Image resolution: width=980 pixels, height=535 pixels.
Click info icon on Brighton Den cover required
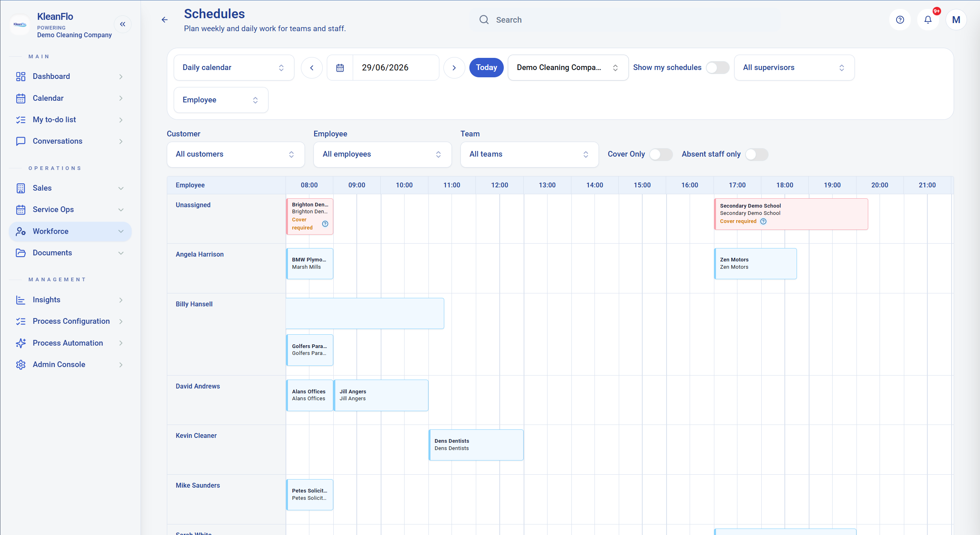[325, 224]
